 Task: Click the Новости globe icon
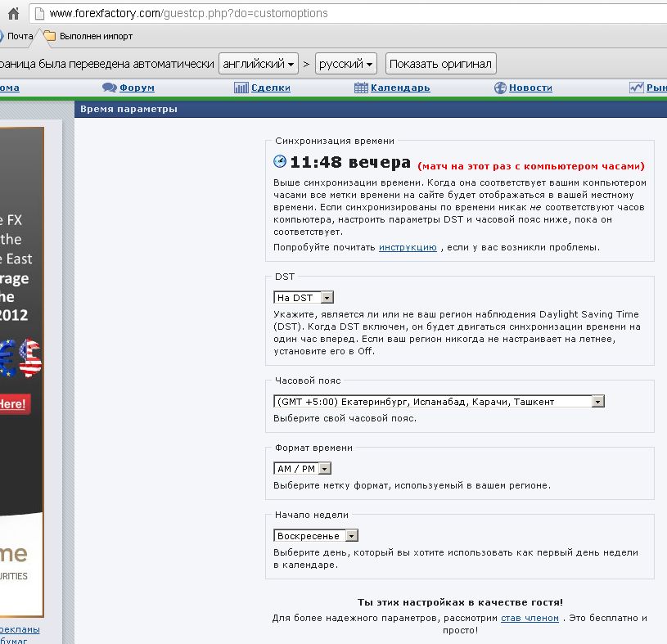click(x=499, y=88)
